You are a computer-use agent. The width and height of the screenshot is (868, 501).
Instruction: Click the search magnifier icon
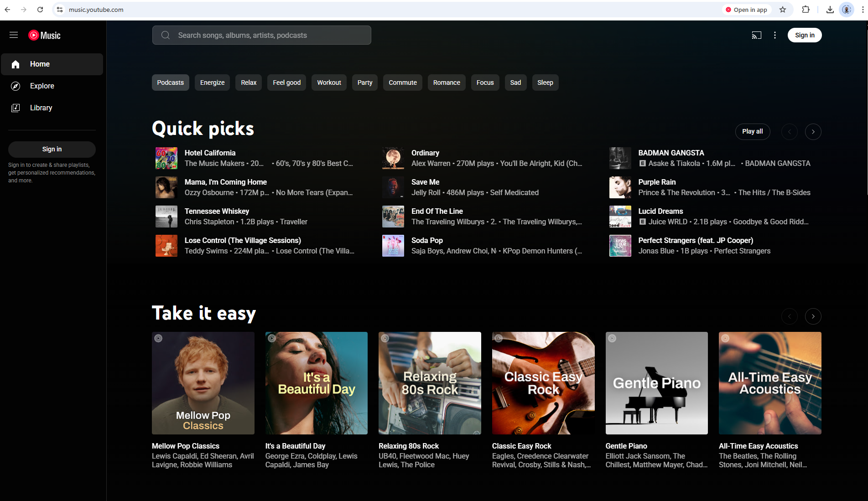point(165,35)
